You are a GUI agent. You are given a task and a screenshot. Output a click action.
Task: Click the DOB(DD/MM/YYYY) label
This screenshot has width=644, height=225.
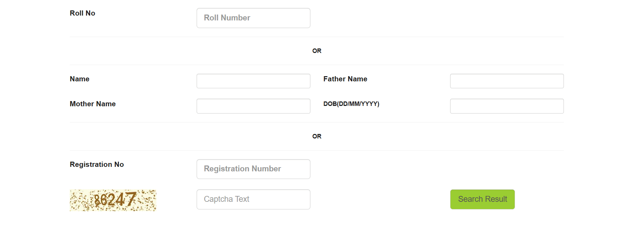[x=351, y=104]
